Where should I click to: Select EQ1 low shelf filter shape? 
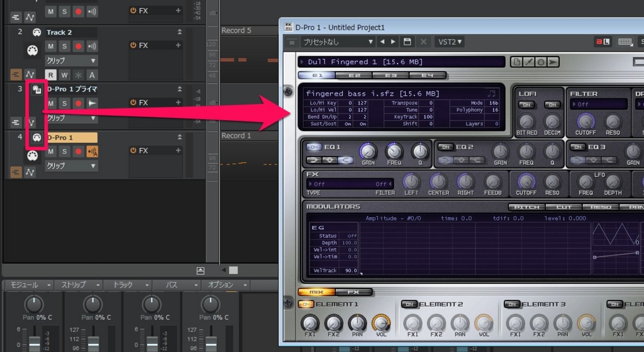pyautogui.click(x=314, y=160)
